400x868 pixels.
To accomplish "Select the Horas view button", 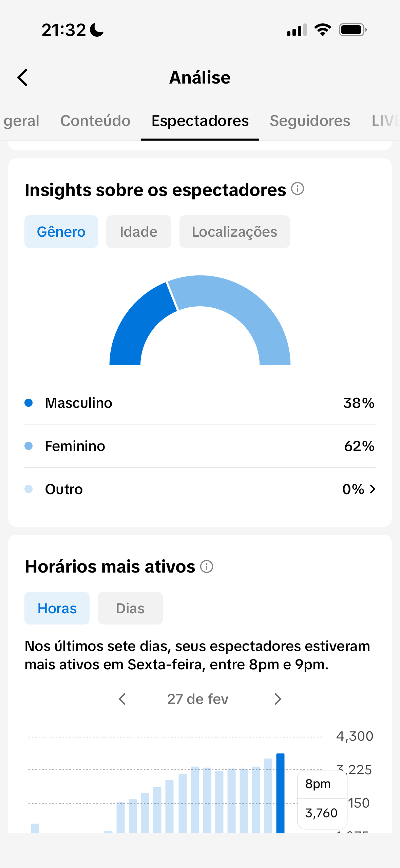I will (57, 608).
